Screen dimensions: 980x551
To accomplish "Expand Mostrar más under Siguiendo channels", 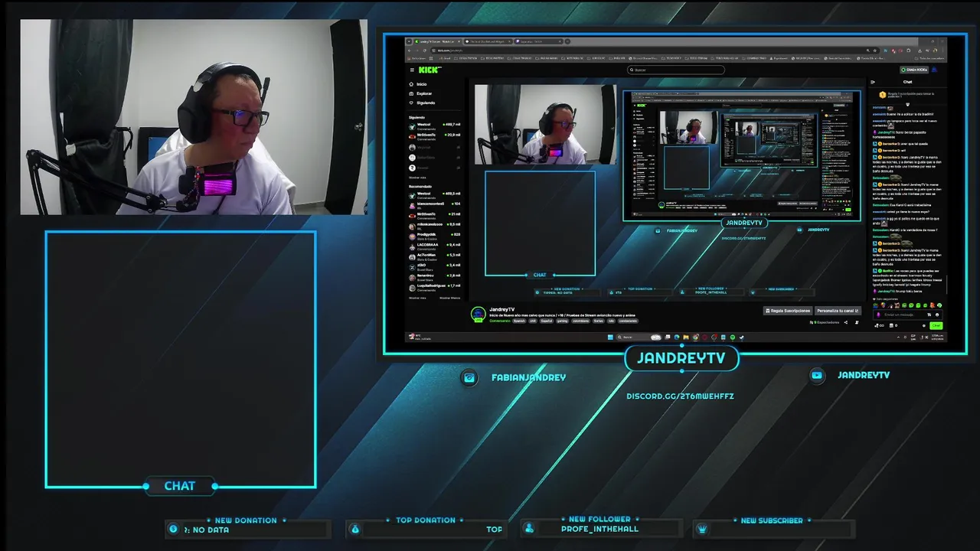I will (x=417, y=178).
